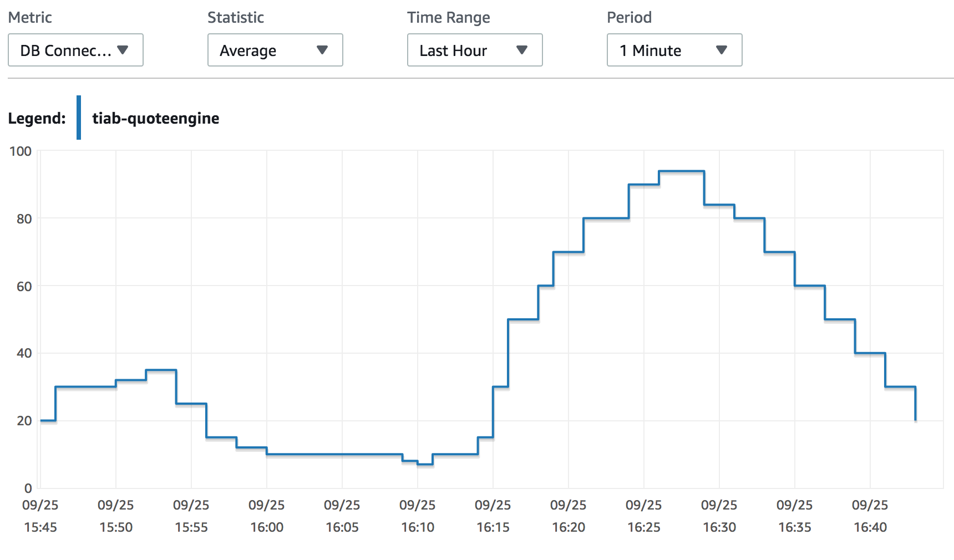Click the x-axis label 09/25 16:25

pos(644,516)
